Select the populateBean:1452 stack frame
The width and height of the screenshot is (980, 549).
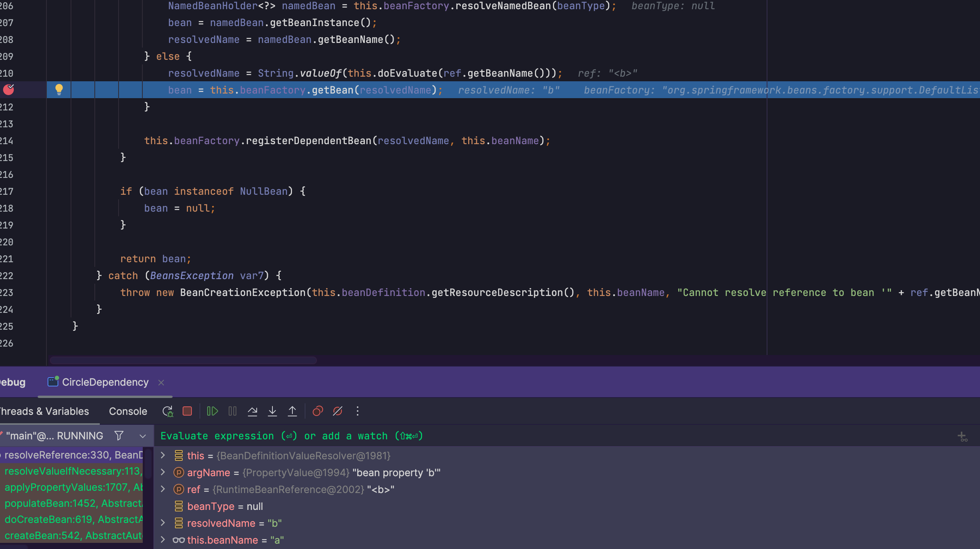click(73, 503)
